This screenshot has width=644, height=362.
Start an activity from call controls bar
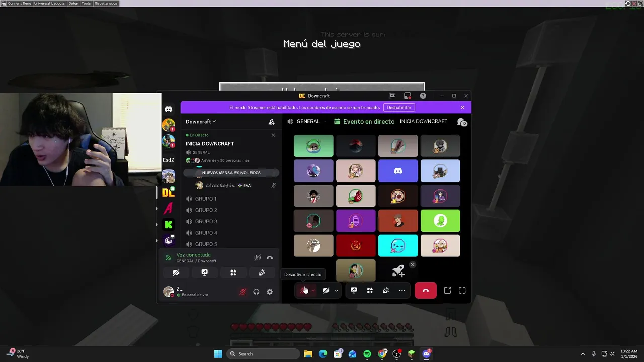click(x=370, y=290)
